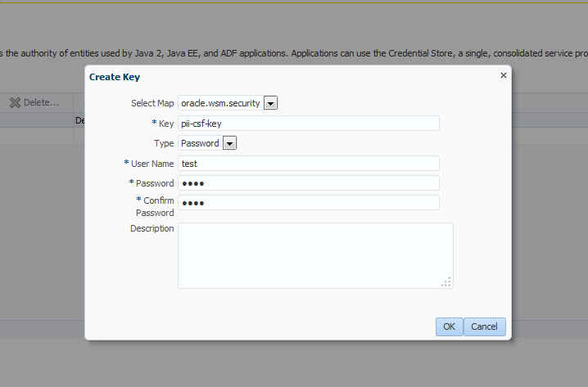588x387 pixels.
Task: Click the User Name field containing test
Action: point(309,164)
